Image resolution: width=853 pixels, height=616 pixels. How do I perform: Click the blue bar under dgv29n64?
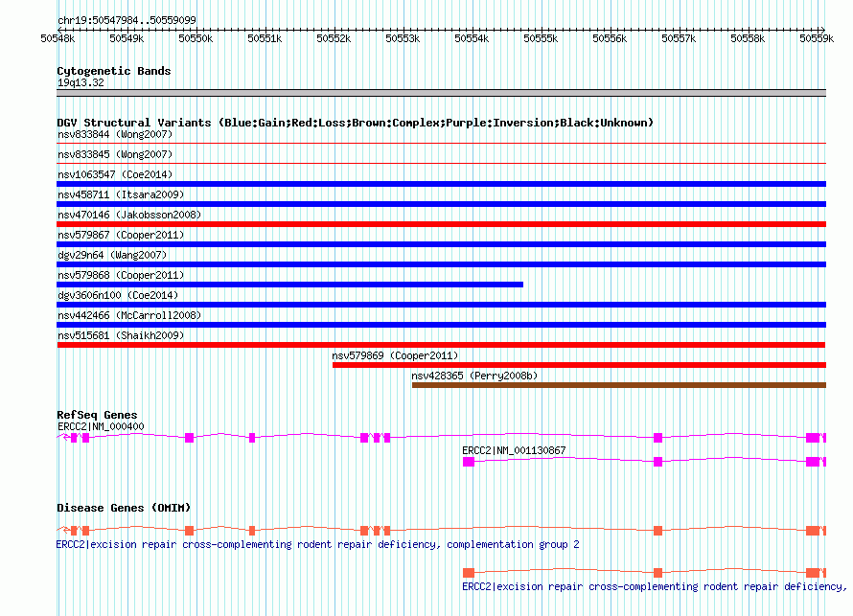[x=441, y=264]
